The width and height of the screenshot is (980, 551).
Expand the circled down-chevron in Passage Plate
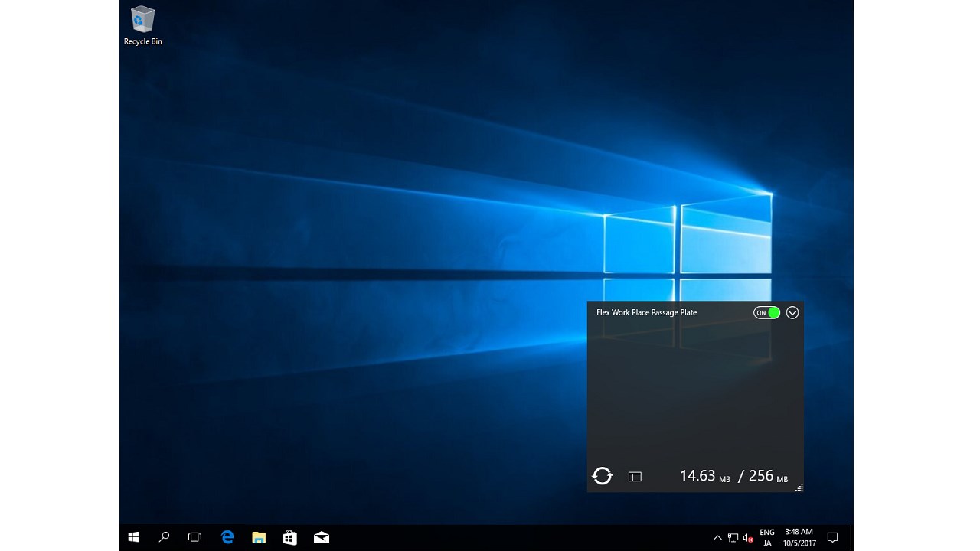click(792, 312)
